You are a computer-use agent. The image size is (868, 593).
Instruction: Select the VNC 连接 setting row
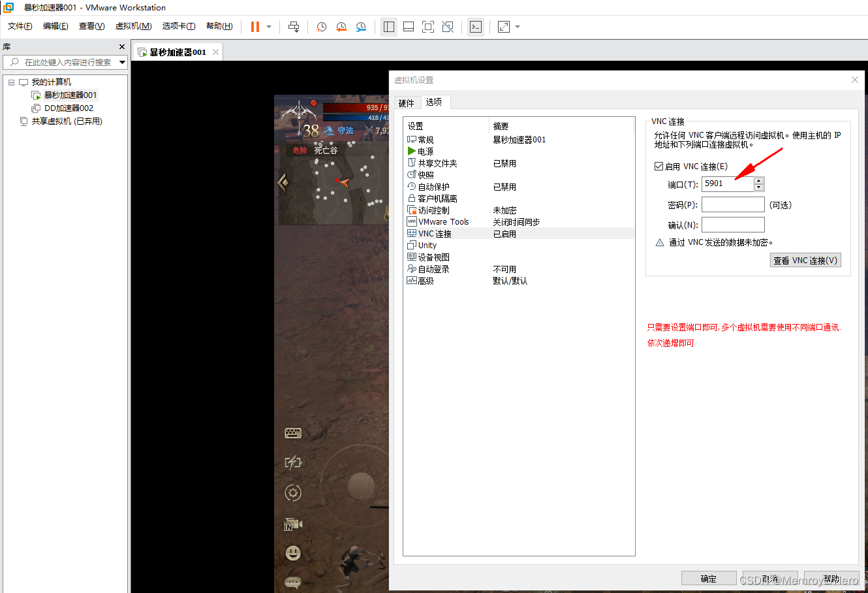tap(519, 234)
